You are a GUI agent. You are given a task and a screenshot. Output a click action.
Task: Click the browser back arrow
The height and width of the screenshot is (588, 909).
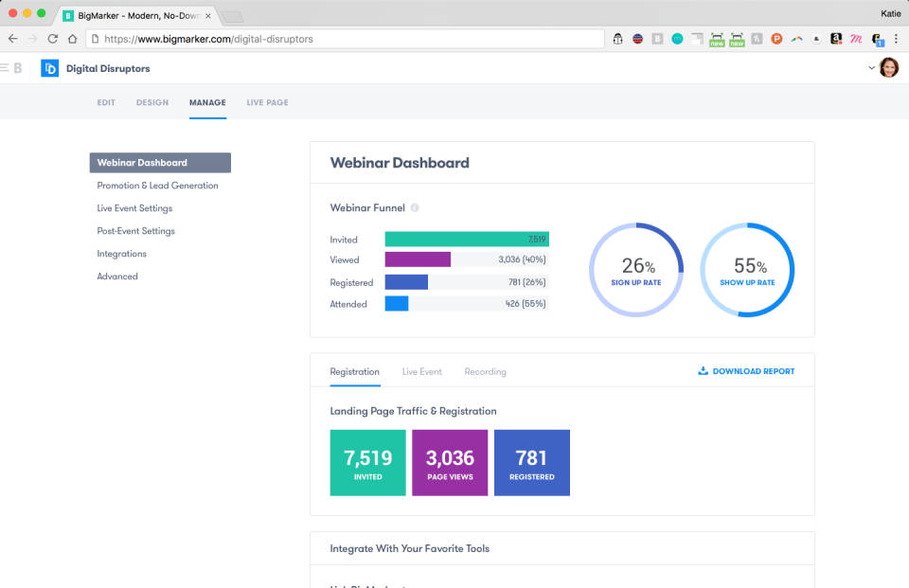coord(12,38)
